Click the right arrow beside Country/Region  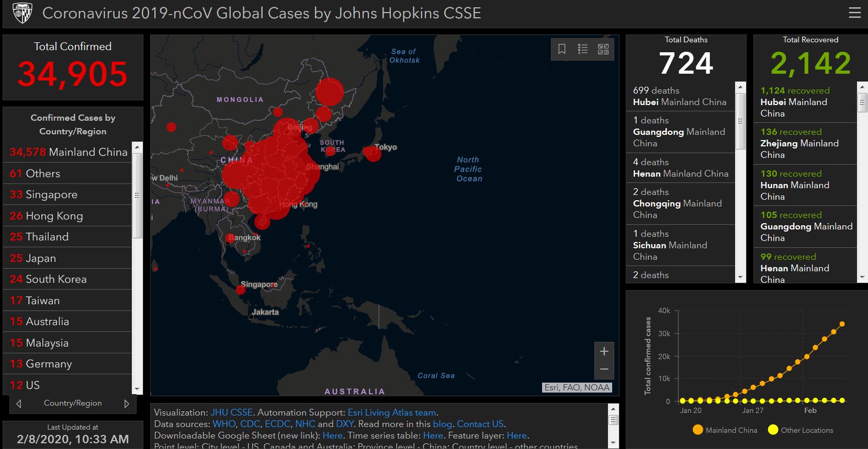tap(127, 404)
